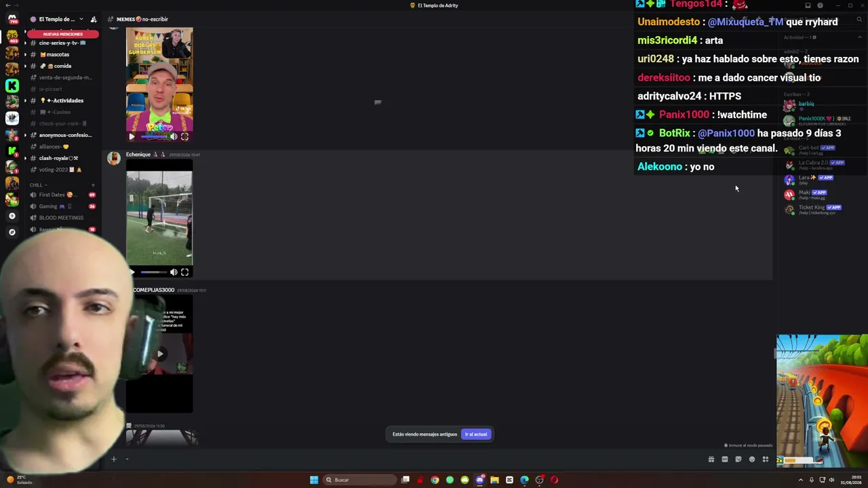Viewport: 868px width, 488px height.
Task: Open Opera browser from the taskbar
Action: pos(554,480)
